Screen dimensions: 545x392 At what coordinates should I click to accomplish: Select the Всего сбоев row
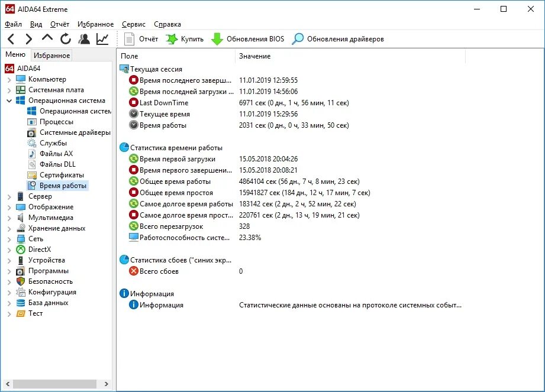tap(186, 271)
